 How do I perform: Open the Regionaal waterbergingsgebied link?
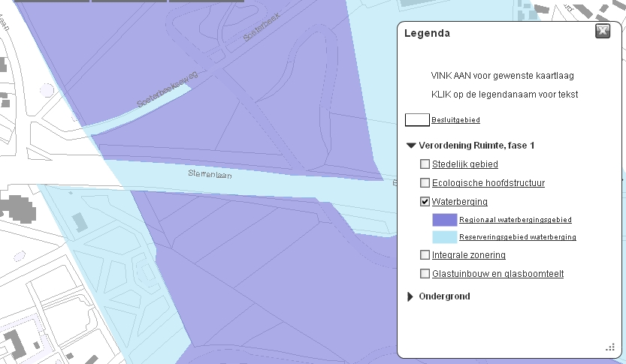point(516,220)
